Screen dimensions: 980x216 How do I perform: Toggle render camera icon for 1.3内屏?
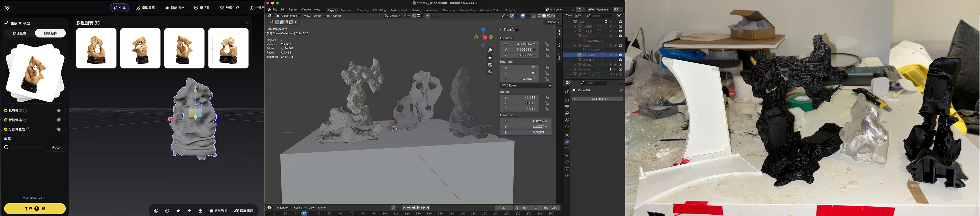point(620,26)
